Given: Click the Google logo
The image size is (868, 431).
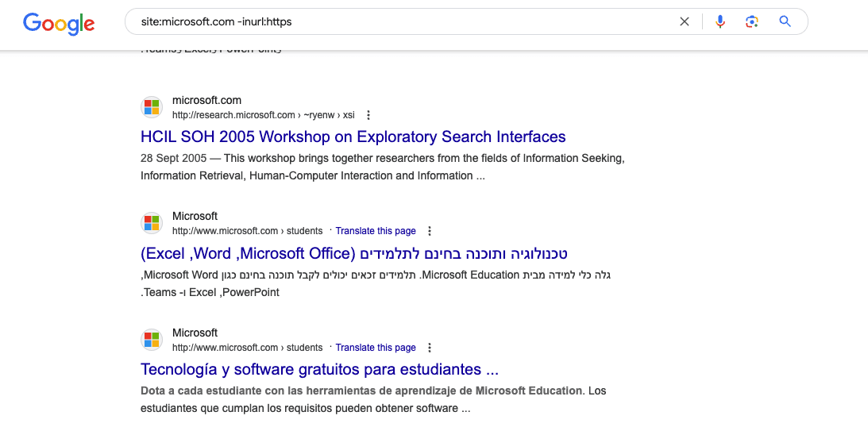Looking at the screenshot, I should pyautogui.click(x=59, y=23).
